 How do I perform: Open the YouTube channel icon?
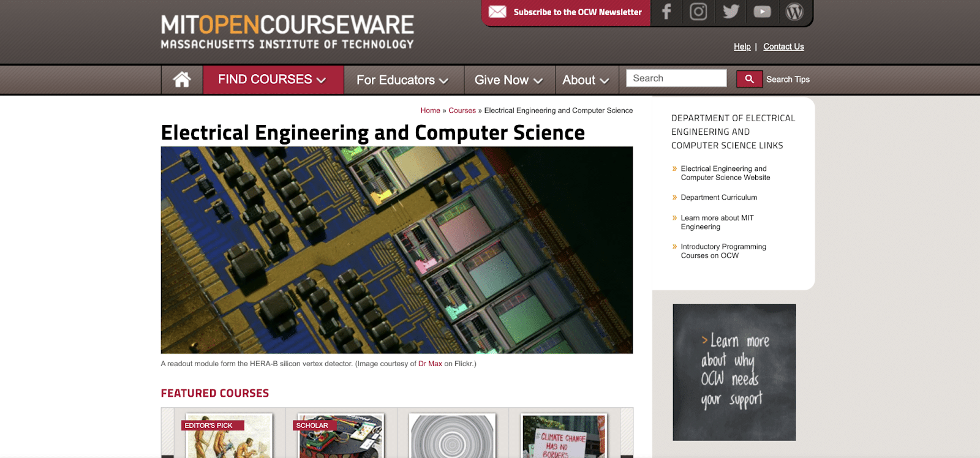pyautogui.click(x=763, y=12)
